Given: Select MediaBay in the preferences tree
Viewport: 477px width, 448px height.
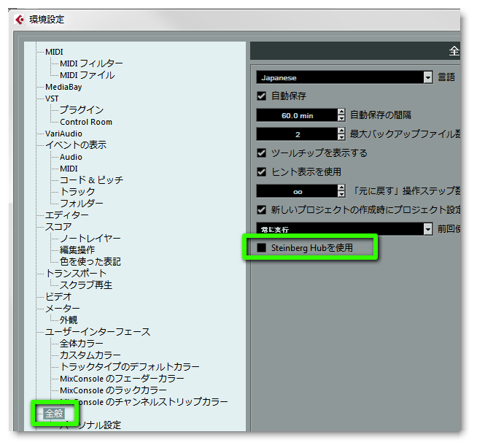Looking at the screenshot, I should [63, 87].
